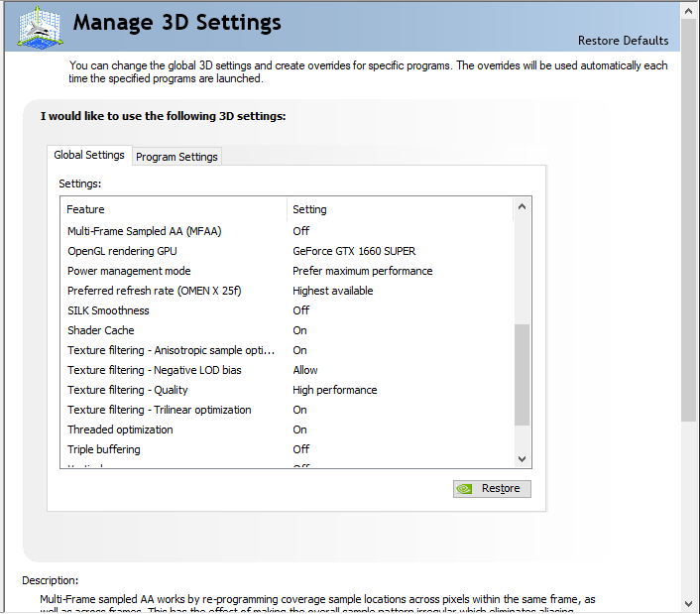Screen dimensions: 700x614
Task: Click the settings list scroll down arrow
Action: 522,459
